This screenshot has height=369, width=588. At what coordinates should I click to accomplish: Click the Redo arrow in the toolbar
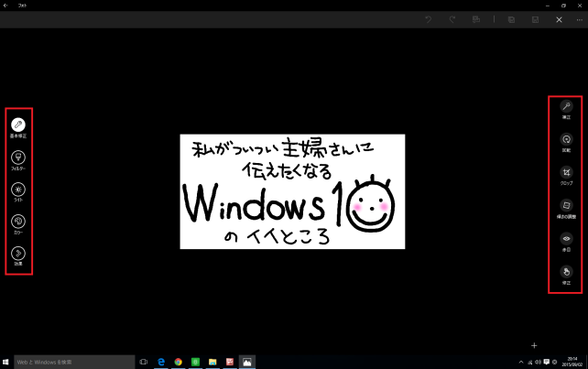452,19
